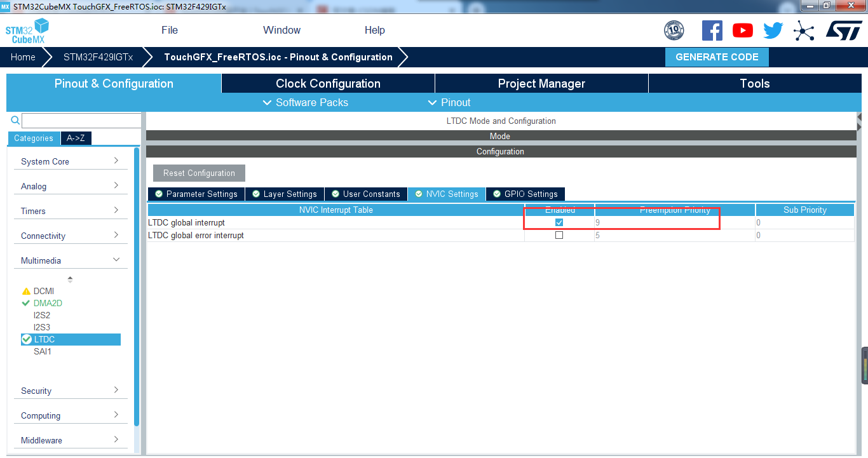Click the search magnifier icon
Viewport: 868px width, 458px height.
tap(15, 120)
